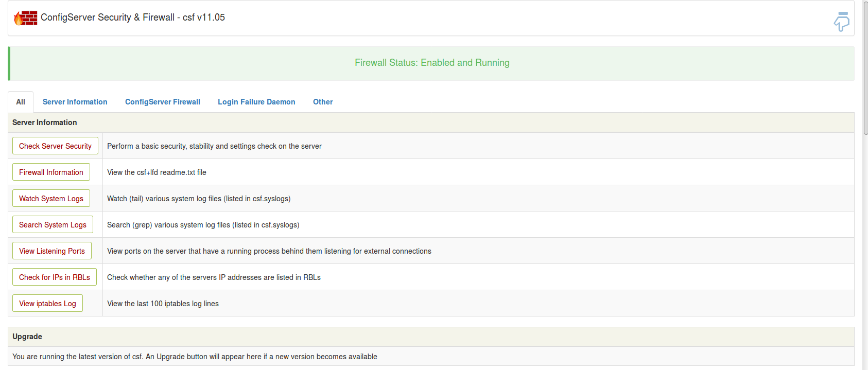Click the Upgrade section header
868x370 pixels.
point(431,337)
